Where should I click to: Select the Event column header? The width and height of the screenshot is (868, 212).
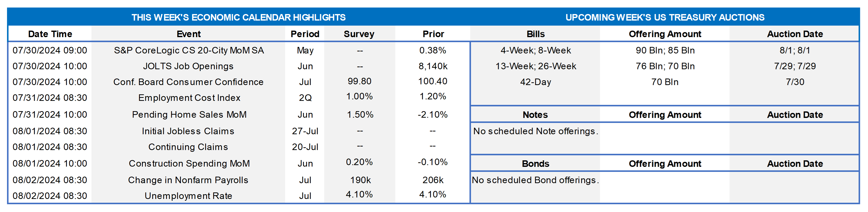point(188,34)
